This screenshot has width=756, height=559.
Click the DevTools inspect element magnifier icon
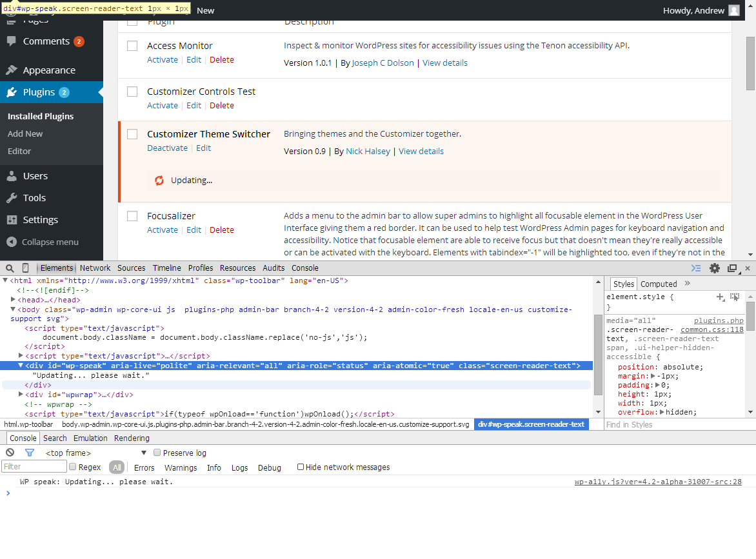tap(10, 268)
